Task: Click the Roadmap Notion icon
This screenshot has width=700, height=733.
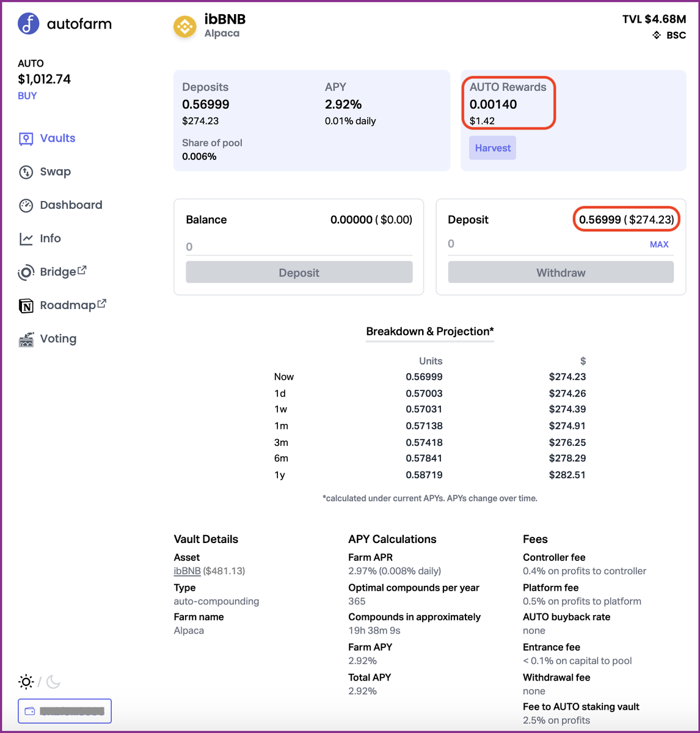Action: 26,305
